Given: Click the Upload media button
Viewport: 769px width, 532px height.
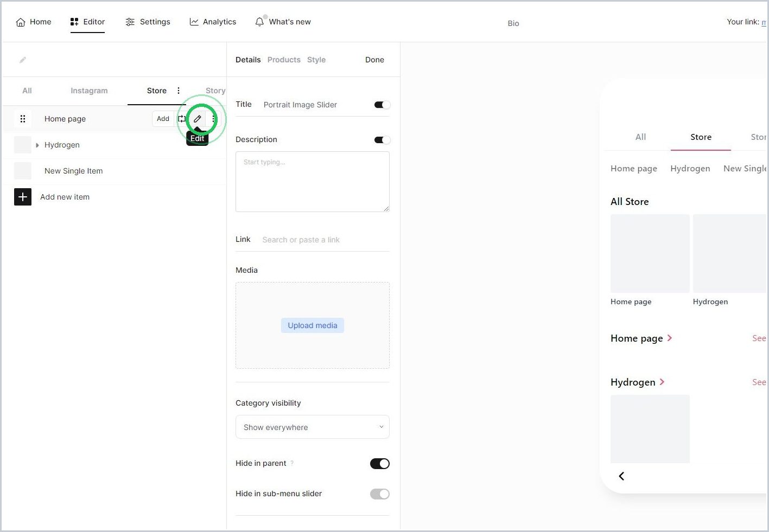Looking at the screenshot, I should (x=313, y=325).
